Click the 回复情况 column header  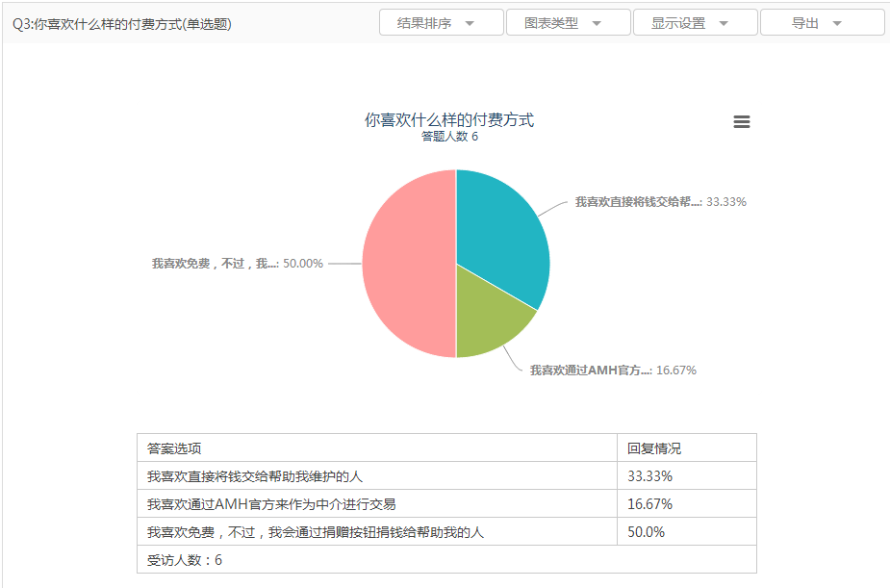pos(653,448)
